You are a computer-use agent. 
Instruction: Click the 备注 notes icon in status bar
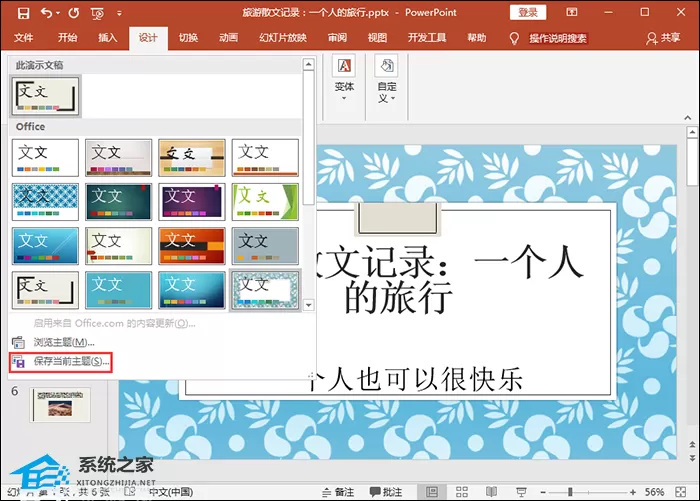click(x=338, y=492)
